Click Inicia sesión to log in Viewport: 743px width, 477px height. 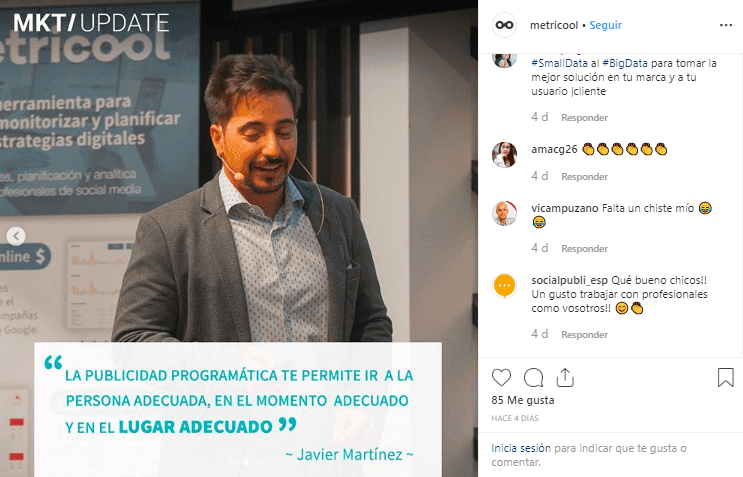click(521, 448)
